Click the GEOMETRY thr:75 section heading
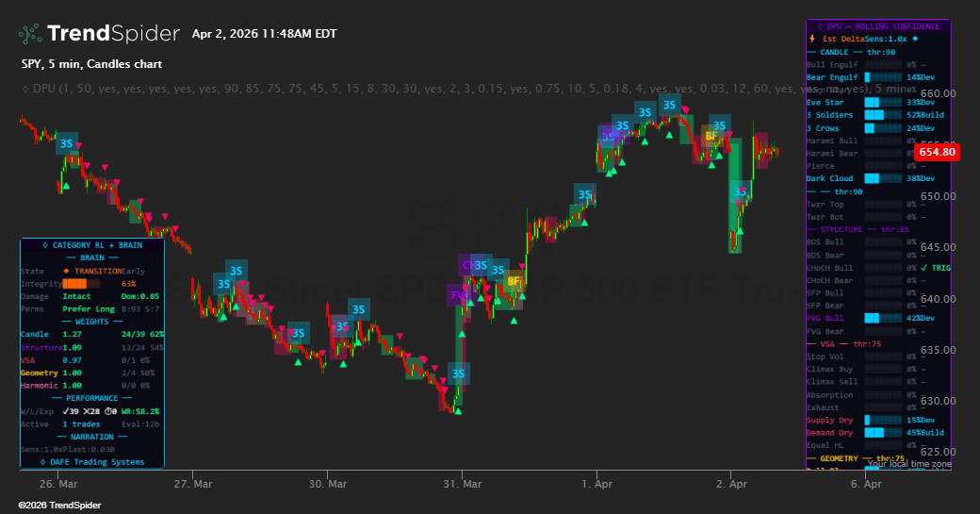Viewport: 980px width, 514px height. [856, 458]
